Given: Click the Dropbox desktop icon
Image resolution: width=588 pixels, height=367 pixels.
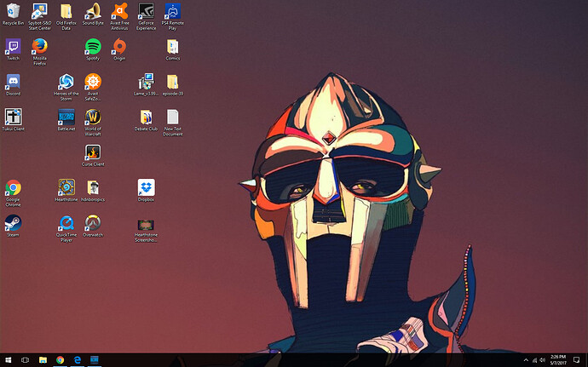Looking at the screenshot, I should pos(146,187).
